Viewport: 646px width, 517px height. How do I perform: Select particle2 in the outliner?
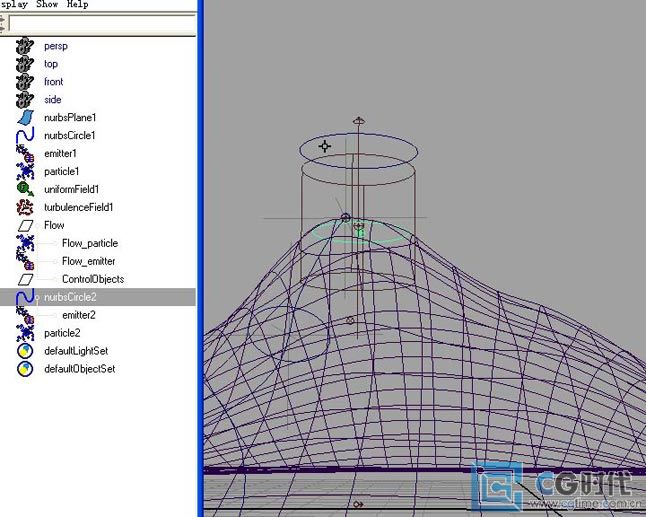tap(62, 333)
